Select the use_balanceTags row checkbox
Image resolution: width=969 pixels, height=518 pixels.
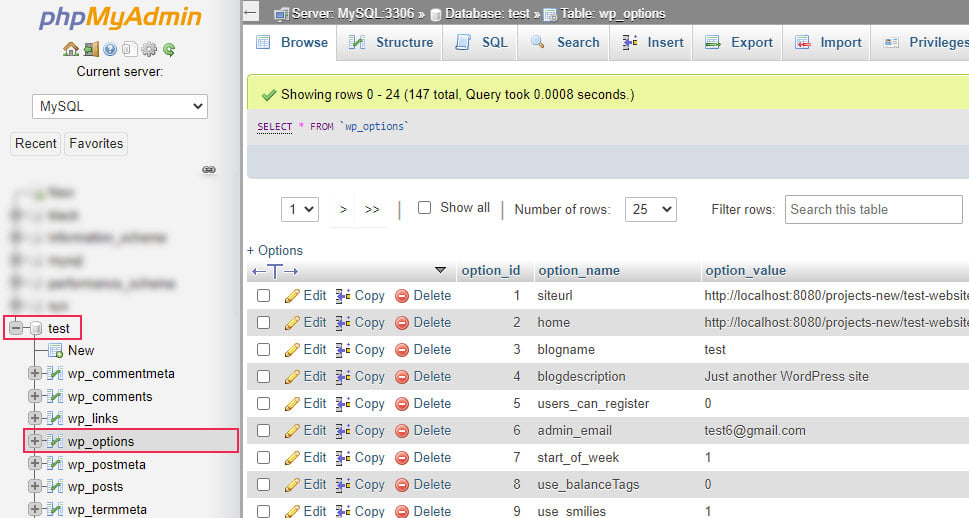click(263, 485)
